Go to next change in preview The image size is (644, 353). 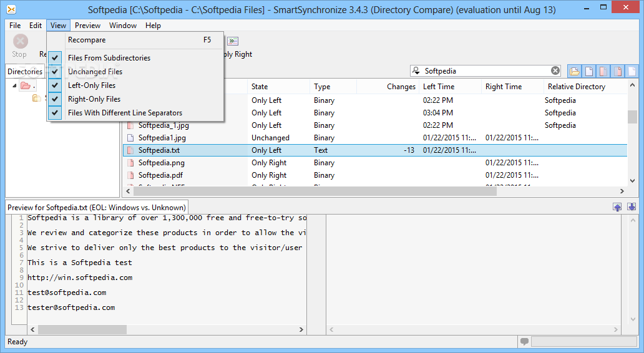coord(632,207)
